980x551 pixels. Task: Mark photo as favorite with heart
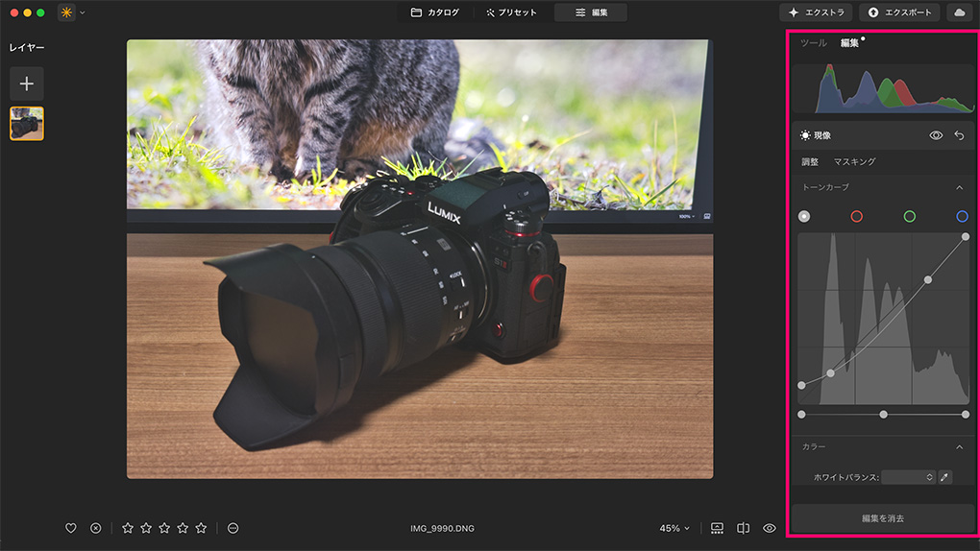pyautogui.click(x=71, y=529)
